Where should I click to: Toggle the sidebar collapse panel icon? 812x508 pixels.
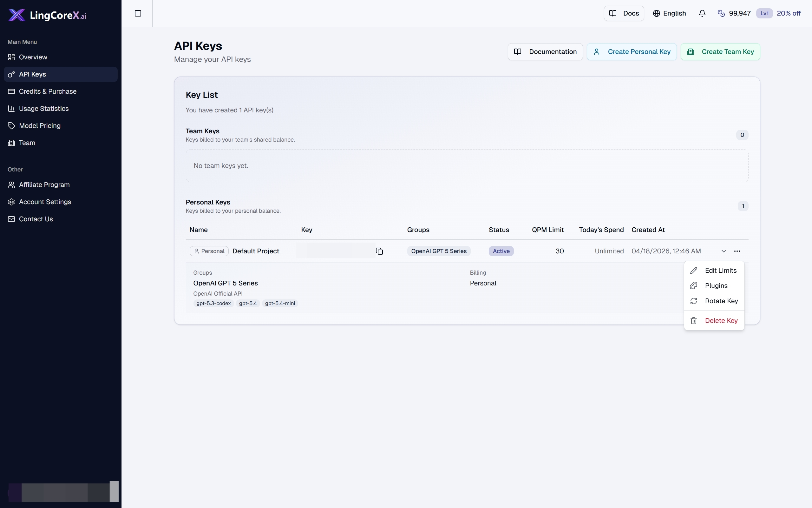click(138, 13)
